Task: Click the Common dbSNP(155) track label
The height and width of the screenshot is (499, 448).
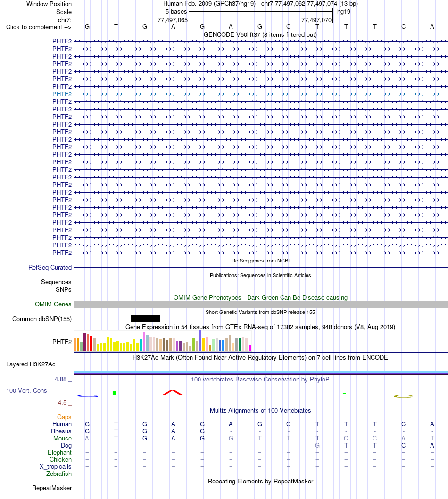Action: tap(42, 319)
